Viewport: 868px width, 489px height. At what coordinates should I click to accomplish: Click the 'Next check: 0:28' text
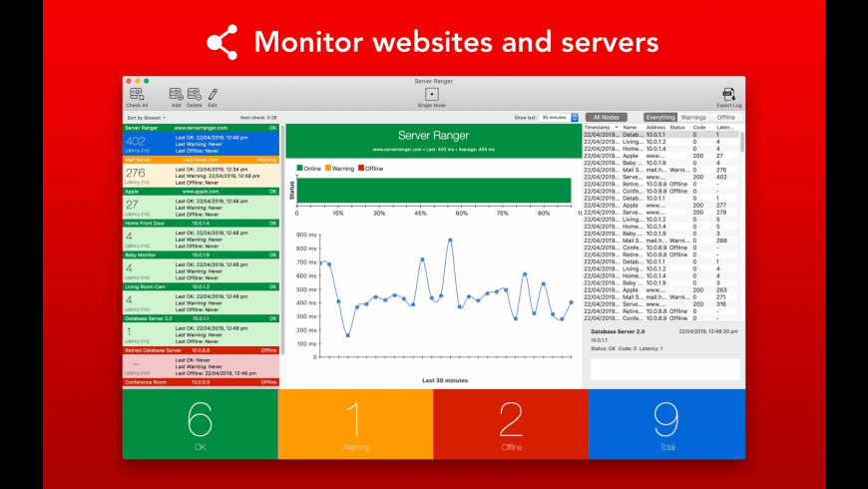tap(258, 118)
